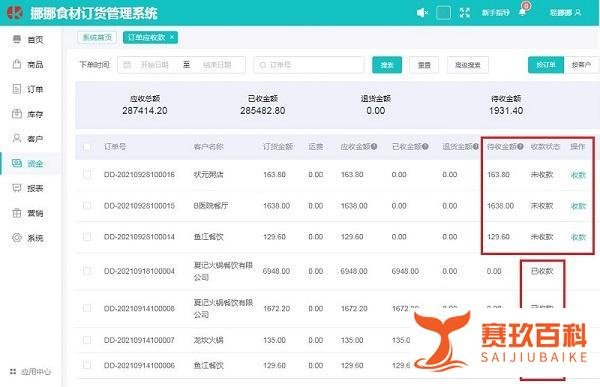Switch to 按订单 view
600x387 pixels.
tap(546, 65)
